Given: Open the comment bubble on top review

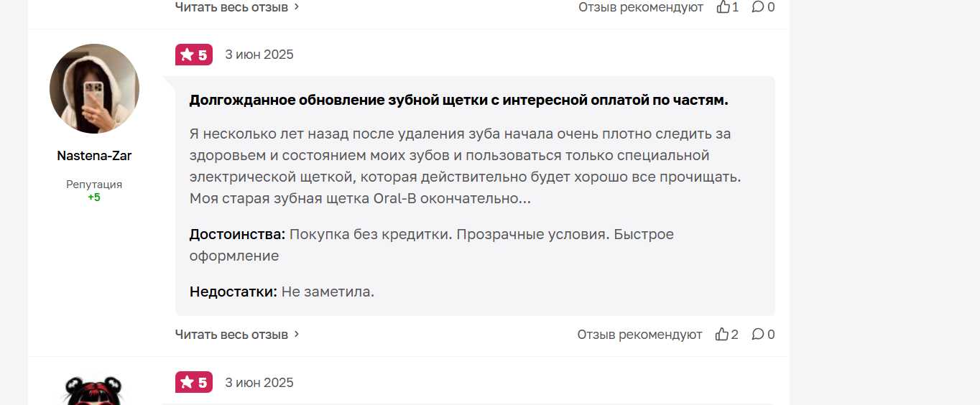Looking at the screenshot, I should tap(758, 7).
